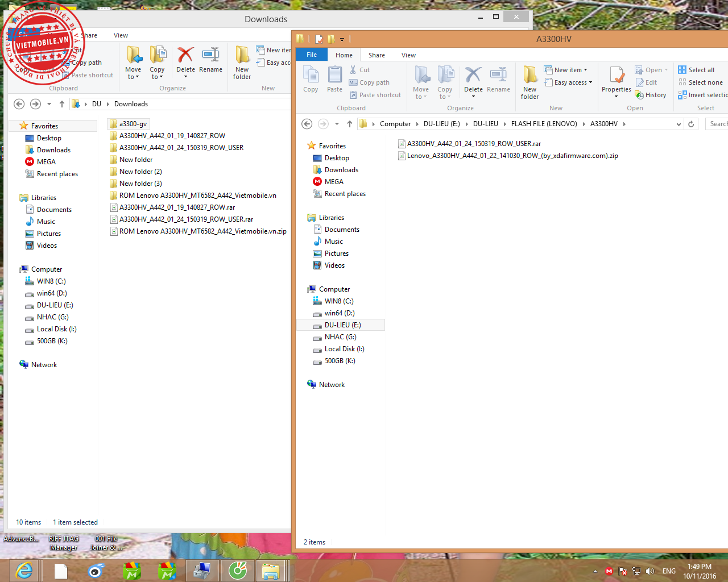Open New item dropdown in A3300HV ribbon

[566, 70]
